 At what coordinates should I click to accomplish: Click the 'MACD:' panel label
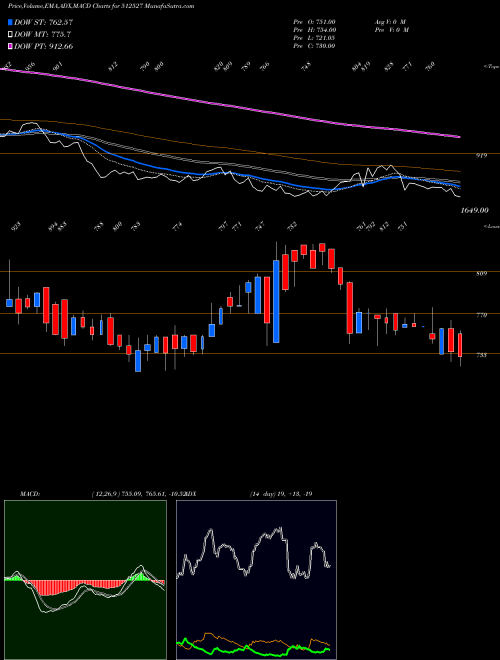29,494
